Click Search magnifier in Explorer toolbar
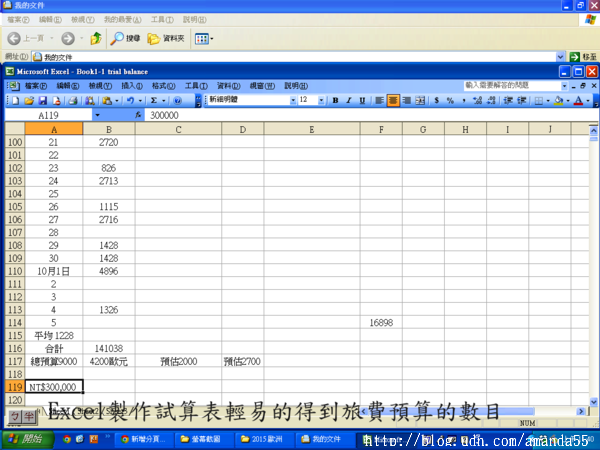Image resolution: width=600 pixels, height=450 pixels. coord(125,38)
